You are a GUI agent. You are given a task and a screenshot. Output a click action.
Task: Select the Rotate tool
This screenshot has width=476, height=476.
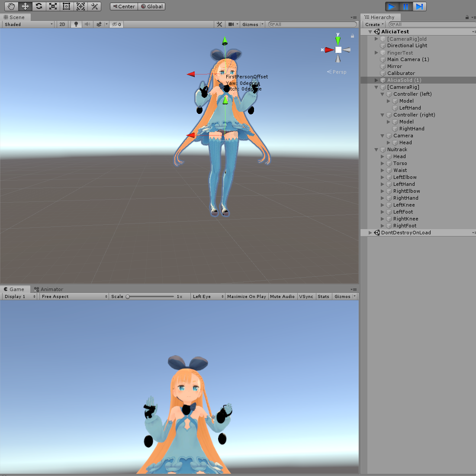(39, 6)
